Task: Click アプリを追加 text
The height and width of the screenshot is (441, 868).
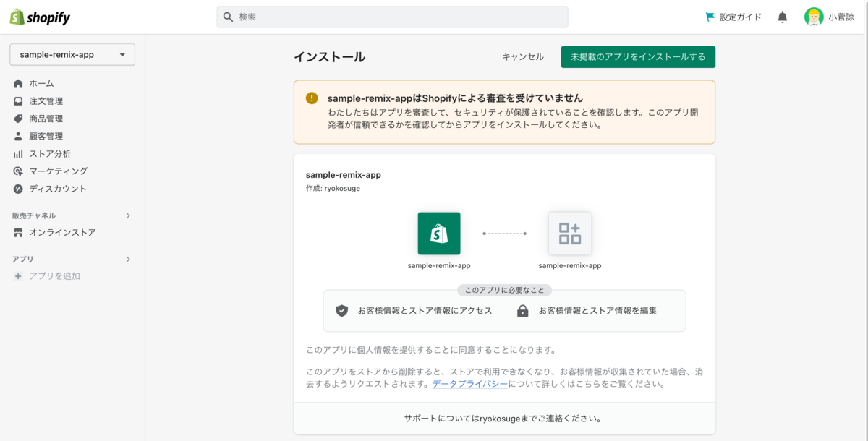Action: click(x=54, y=276)
